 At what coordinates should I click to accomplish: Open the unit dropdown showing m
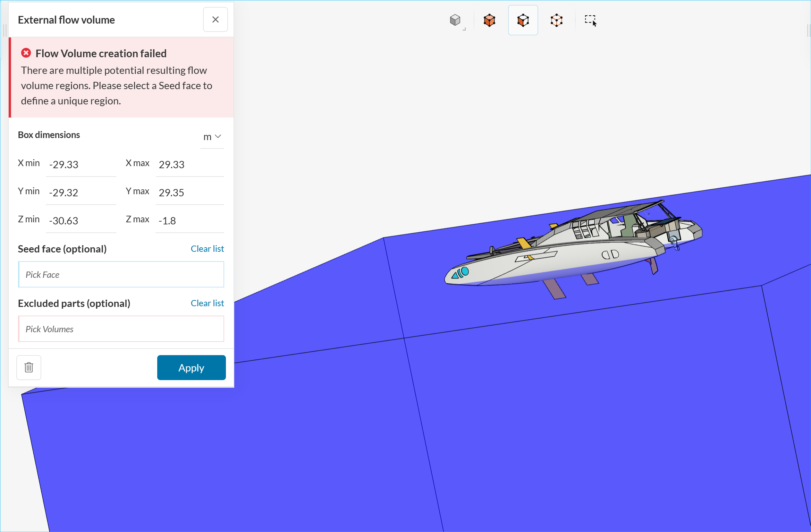(x=212, y=137)
